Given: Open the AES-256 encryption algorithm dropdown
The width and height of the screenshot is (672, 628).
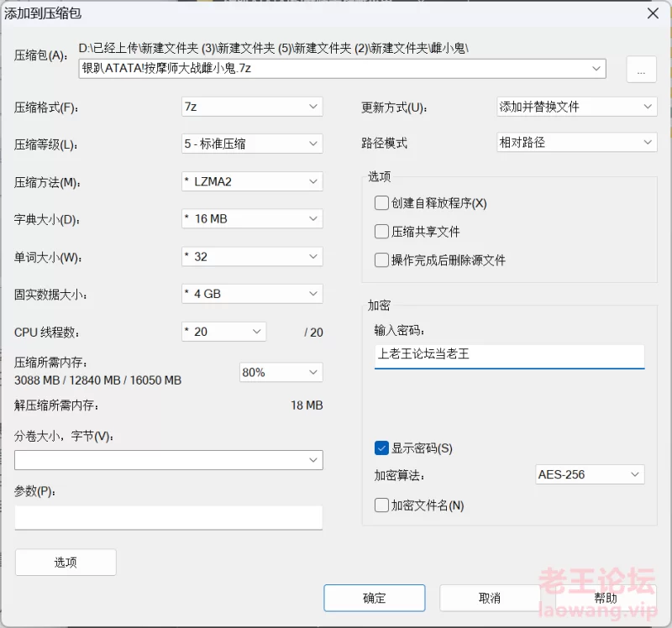Looking at the screenshot, I should 590,474.
